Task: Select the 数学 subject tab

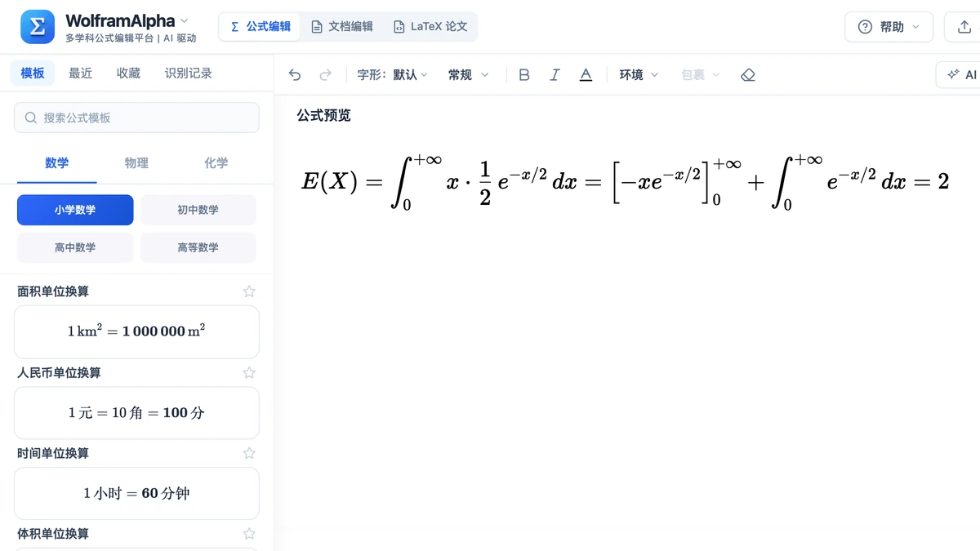Action: tap(57, 163)
